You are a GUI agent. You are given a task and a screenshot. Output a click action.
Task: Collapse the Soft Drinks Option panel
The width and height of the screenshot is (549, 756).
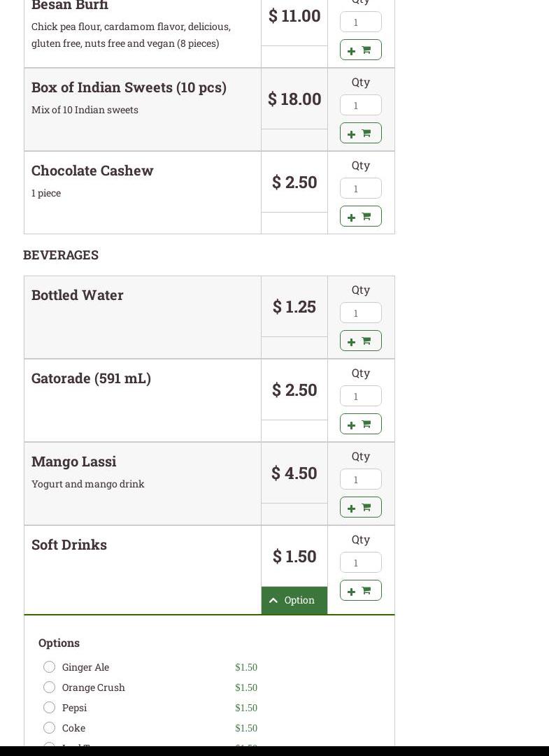[x=294, y=601]
